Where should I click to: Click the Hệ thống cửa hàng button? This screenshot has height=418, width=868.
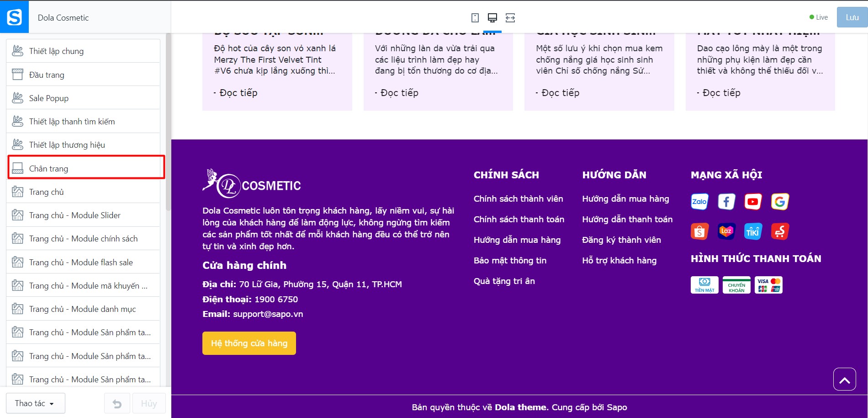pyautogui.click(x=249, y=343)
